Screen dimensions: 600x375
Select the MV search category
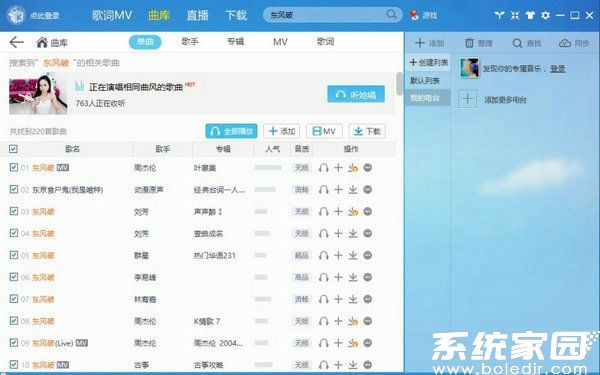click(x=280, y=42)
